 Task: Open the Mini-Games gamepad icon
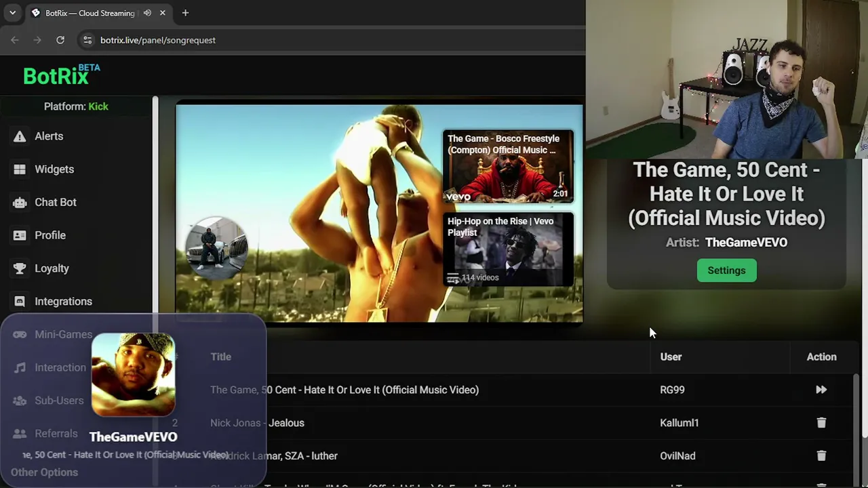click(x=20, y=334)
